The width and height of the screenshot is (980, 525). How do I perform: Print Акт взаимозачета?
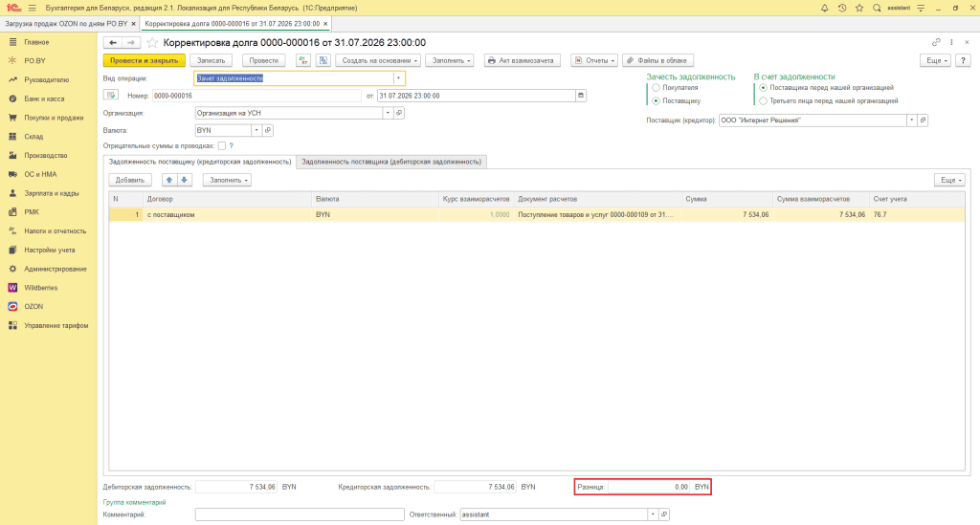coord(522,60)
